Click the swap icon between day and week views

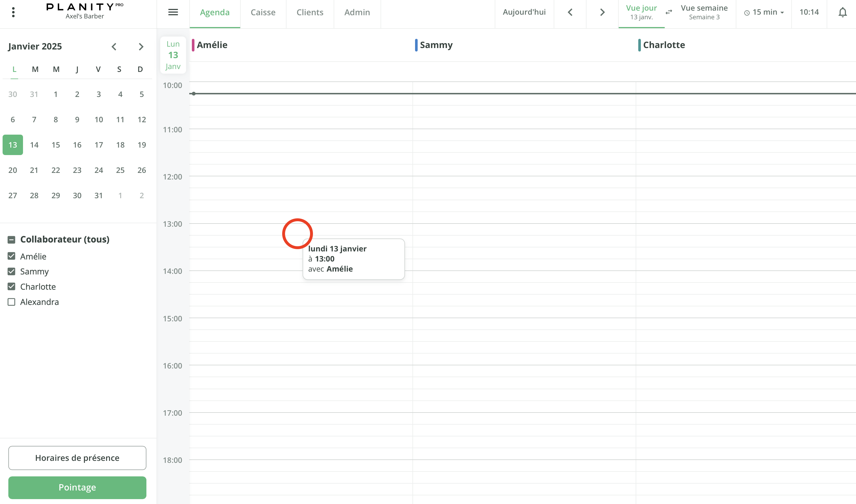[x=668, y=12]
